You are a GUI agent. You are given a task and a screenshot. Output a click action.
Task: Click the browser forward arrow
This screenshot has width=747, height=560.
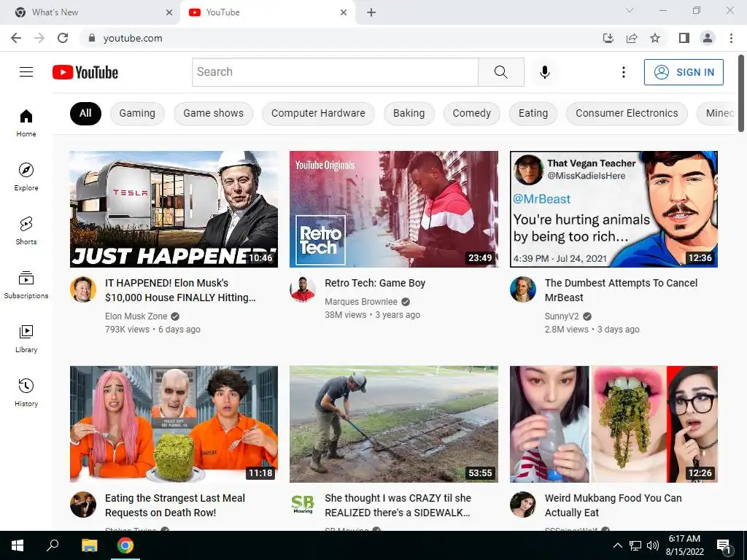[39, 38]
